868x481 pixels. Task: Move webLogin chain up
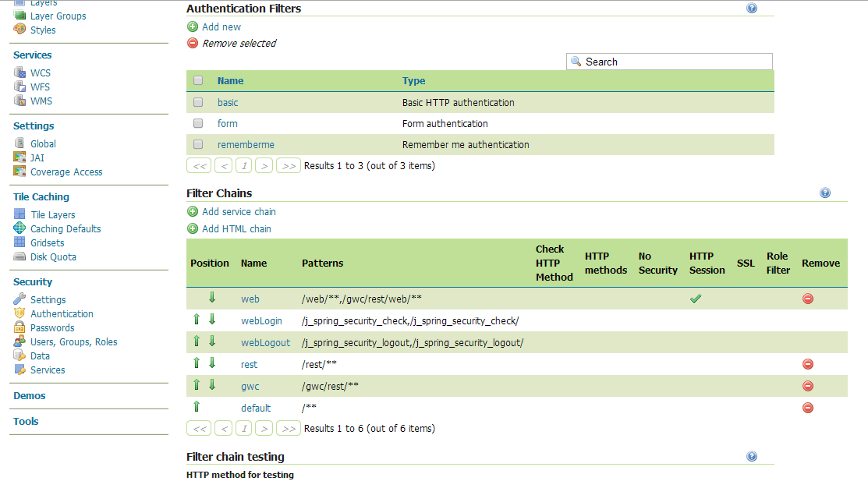(197, 320)
